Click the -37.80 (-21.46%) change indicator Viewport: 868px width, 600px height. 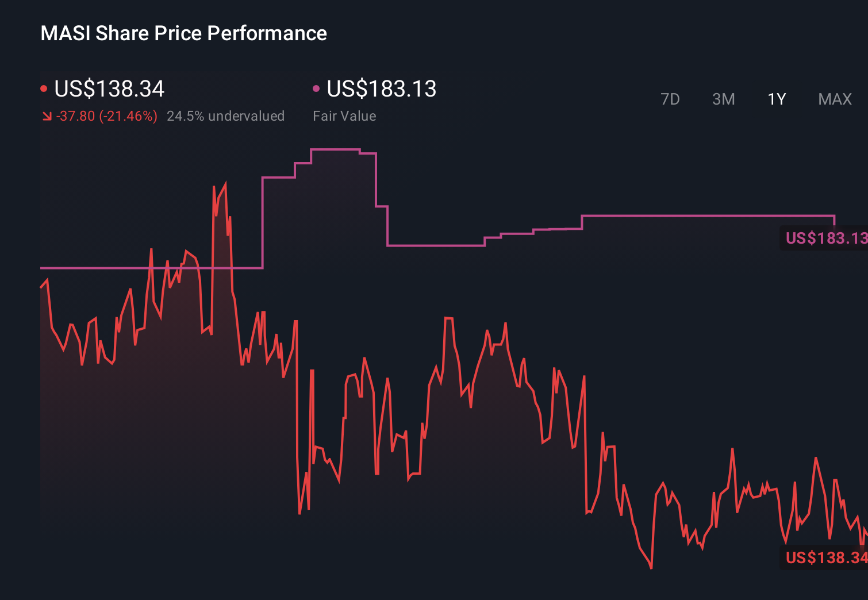[x=106, y=116]
